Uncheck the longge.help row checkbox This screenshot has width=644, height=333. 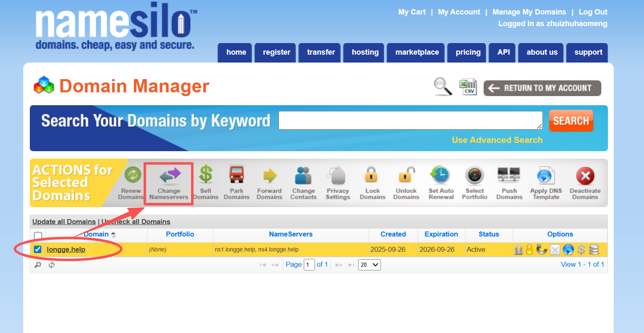point(38,249)
